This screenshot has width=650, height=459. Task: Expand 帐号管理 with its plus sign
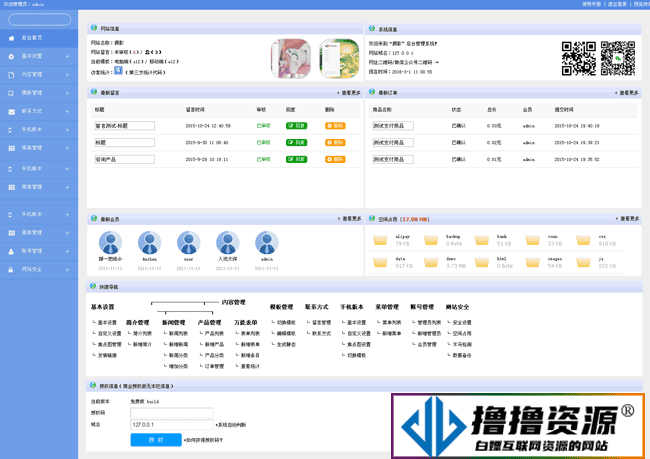(67, 251)
